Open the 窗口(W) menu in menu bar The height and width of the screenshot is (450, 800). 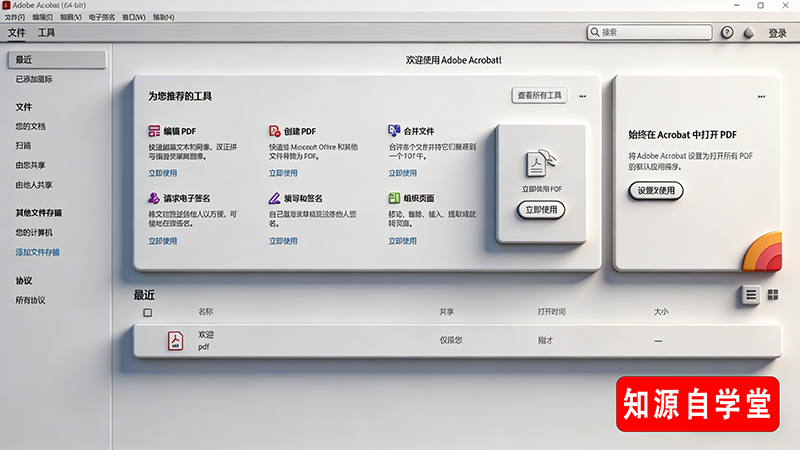(x=132, y=17)
